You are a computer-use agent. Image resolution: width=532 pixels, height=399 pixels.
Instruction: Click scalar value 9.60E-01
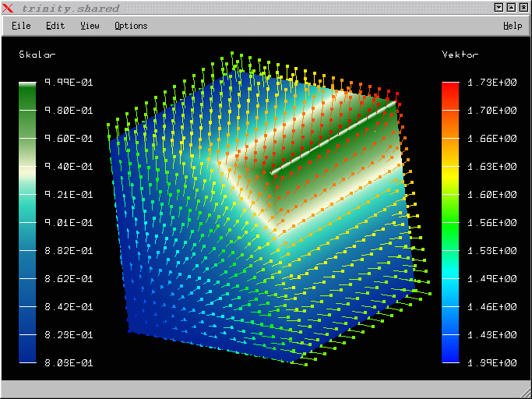69,139
